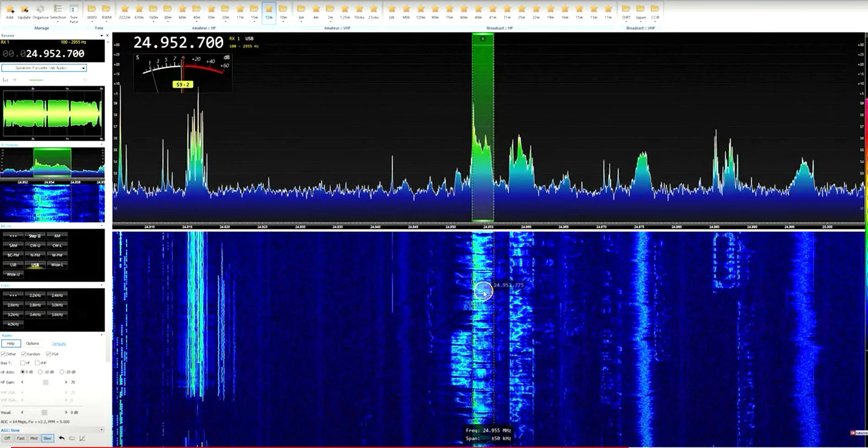The width and height of the screenshot is (868, 448).
Task: Open the Radio Options button
Action: tap(32, 344)
